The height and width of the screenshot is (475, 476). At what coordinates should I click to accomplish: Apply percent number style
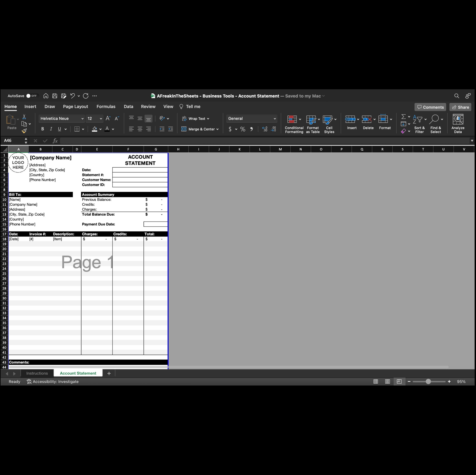(243, 129)
